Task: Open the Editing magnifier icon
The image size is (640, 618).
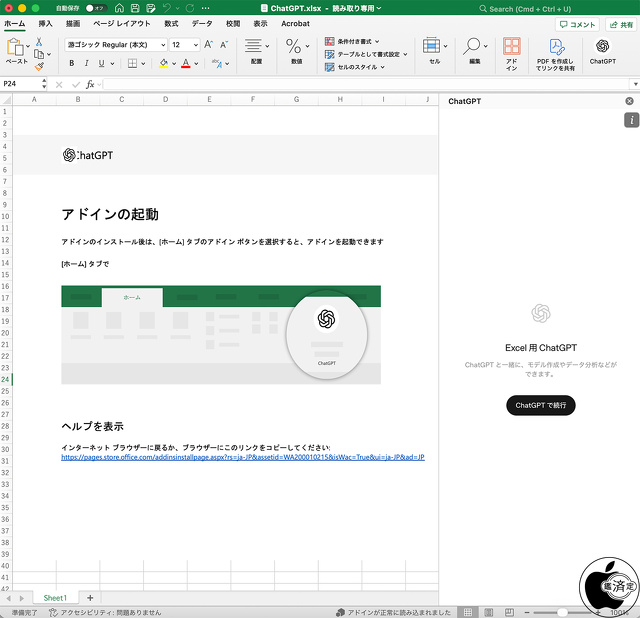Action: tap(471, 46)
